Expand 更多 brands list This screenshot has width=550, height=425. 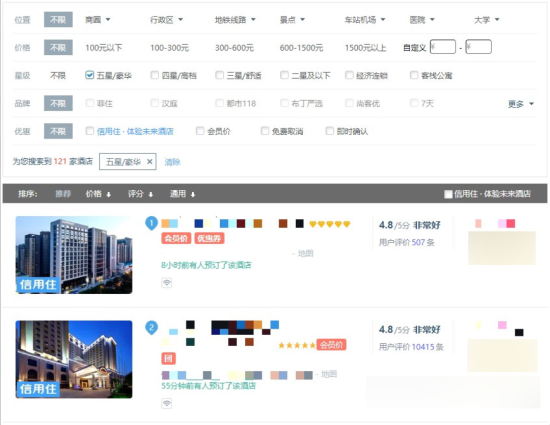click(x=521, y=104)
